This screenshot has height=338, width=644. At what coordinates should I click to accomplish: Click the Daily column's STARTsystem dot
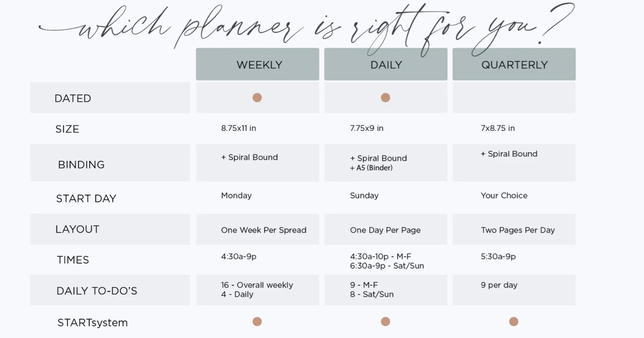tap(386, 321)
